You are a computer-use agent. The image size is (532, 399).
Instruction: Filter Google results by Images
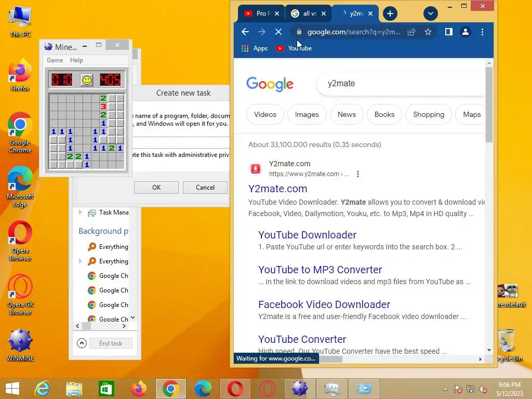[307, 114]
